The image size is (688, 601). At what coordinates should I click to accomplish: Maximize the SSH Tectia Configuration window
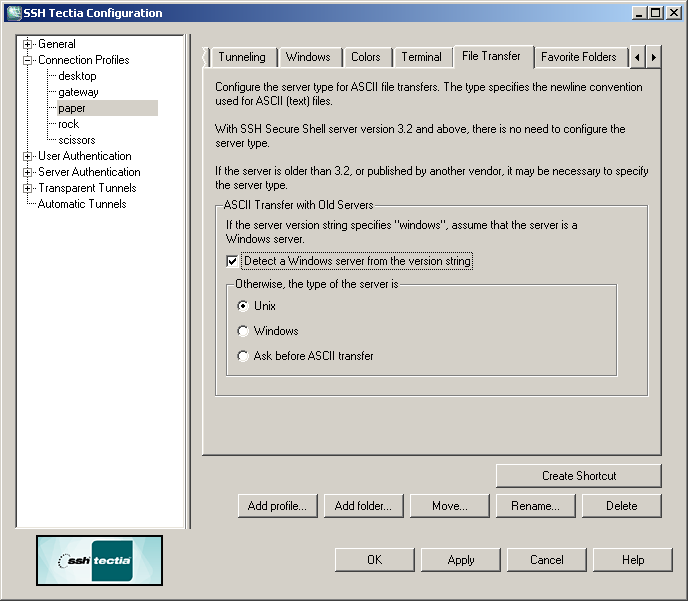click(x=655, y=13)
